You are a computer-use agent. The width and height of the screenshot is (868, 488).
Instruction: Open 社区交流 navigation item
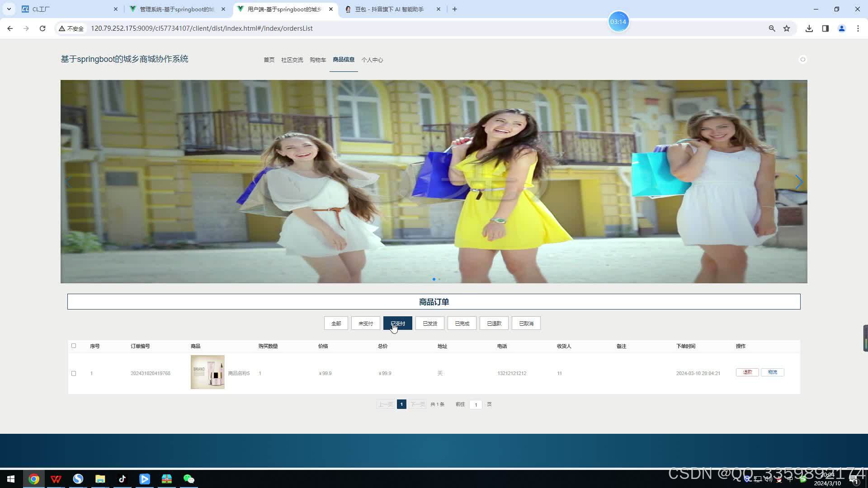[x=292, y=60]
